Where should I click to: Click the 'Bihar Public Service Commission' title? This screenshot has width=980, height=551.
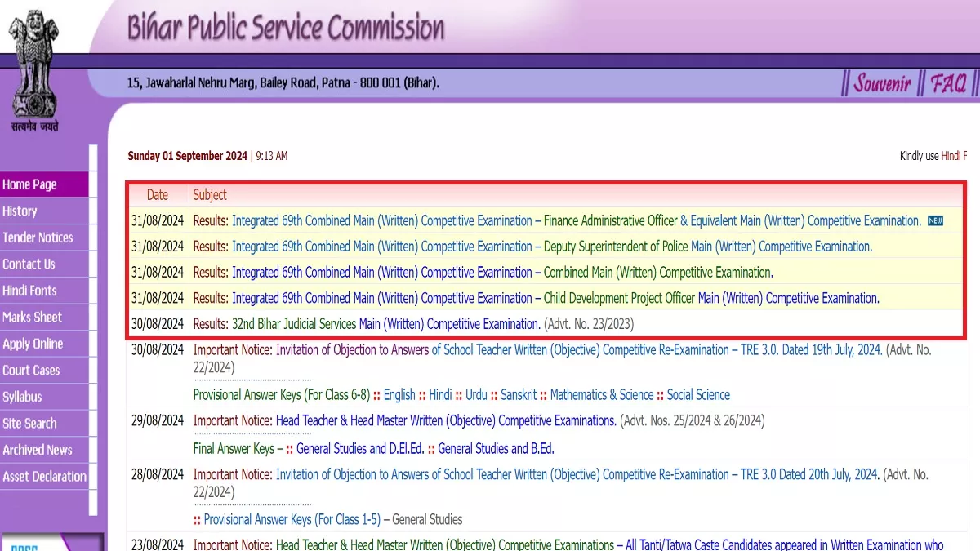tap(286, 29)
